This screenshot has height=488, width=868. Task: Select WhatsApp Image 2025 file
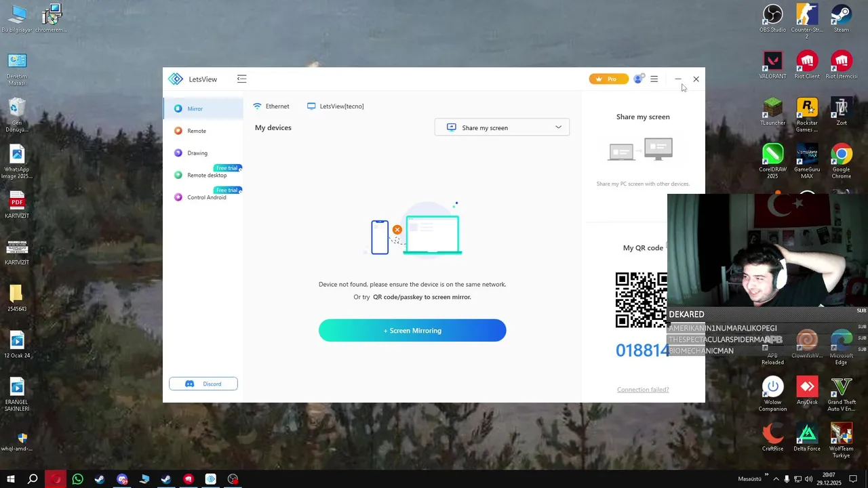tap(17, 162)
